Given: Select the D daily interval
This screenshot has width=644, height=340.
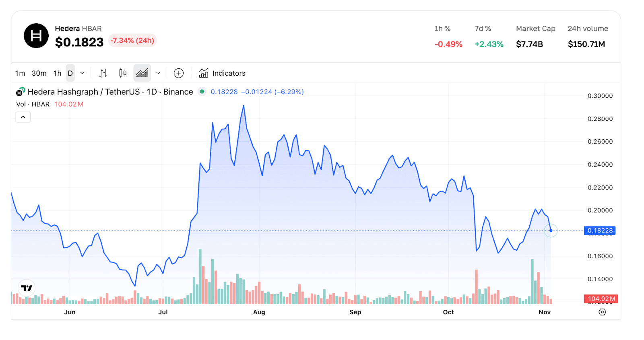Looking at the screenshot, I should [70, 73].
